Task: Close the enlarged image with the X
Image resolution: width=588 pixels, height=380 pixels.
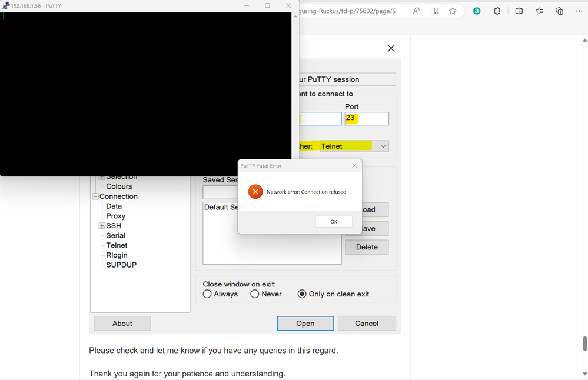Action: click(391, 49)
